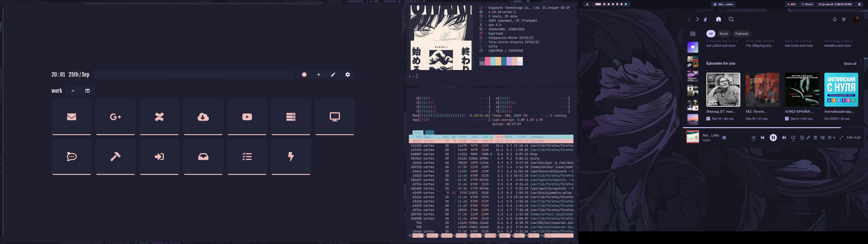Open all work bookmarks in tabs icon
This screenshot has width=868, height=244.
pyautogui.click(x=88, y=91)
